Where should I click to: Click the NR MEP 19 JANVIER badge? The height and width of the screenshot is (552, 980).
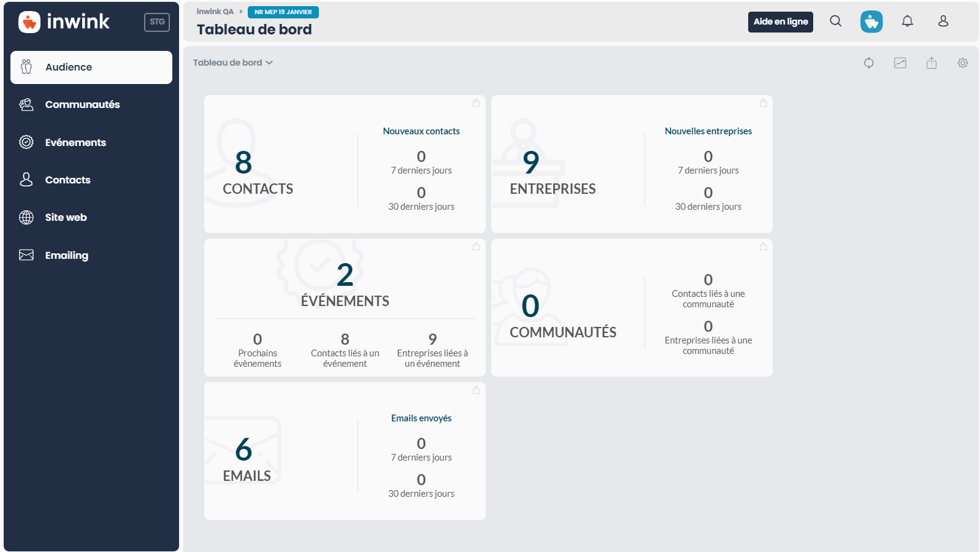283,12
